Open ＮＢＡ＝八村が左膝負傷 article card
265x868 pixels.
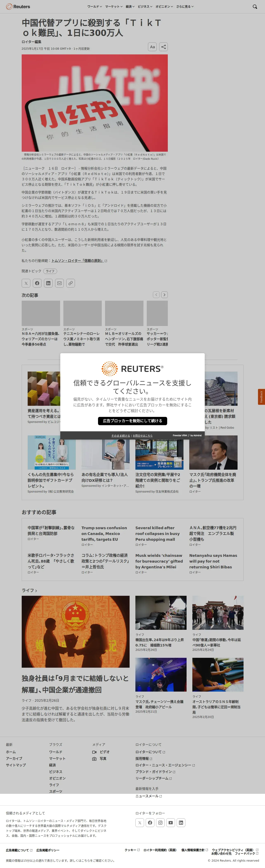click(x=41, y=324)
